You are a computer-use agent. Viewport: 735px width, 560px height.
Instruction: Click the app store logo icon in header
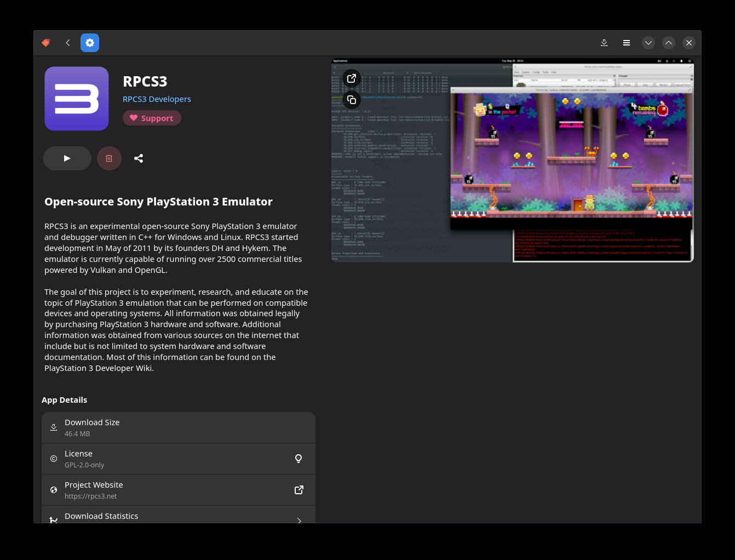(46, 43)
